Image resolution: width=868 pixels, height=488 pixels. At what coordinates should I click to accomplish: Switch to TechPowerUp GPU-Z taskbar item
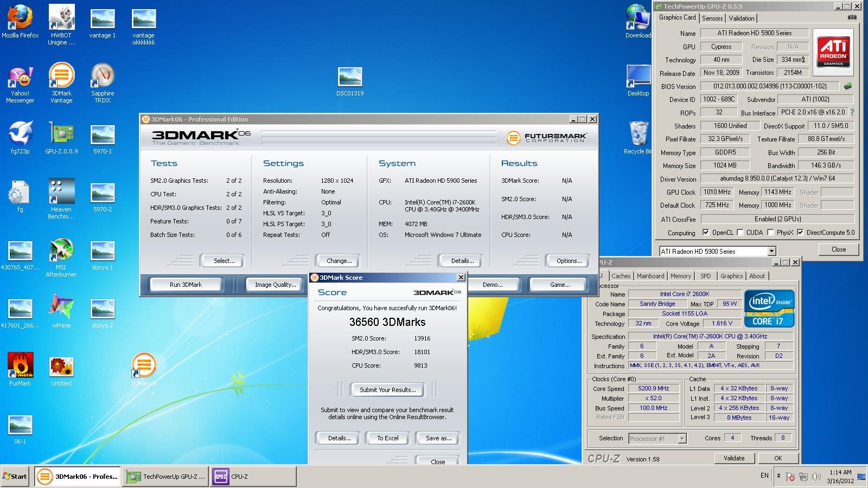click(x=166, y=477)
